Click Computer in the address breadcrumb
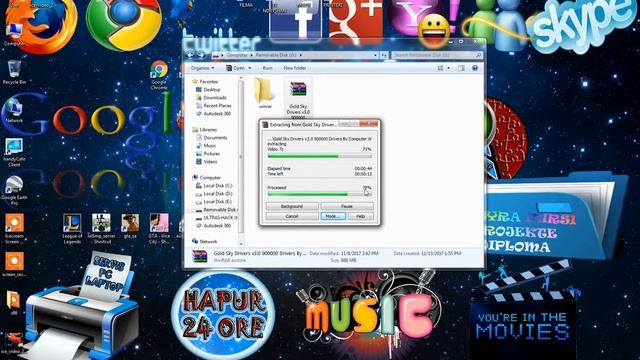Image resolution: width=640 pixels, height=360 pixels. click(x=237, y=55)
